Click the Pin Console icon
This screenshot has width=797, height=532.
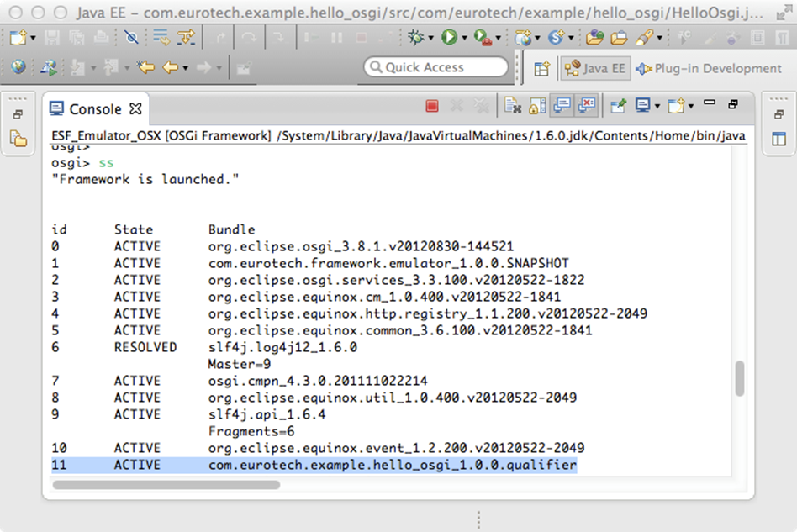coord(618,105)
